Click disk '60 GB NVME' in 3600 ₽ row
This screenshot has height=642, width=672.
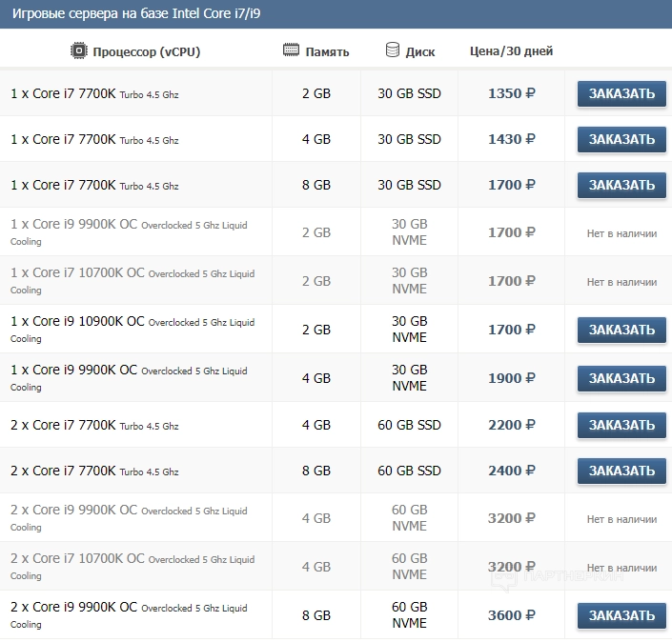click(x=409, y=615)
